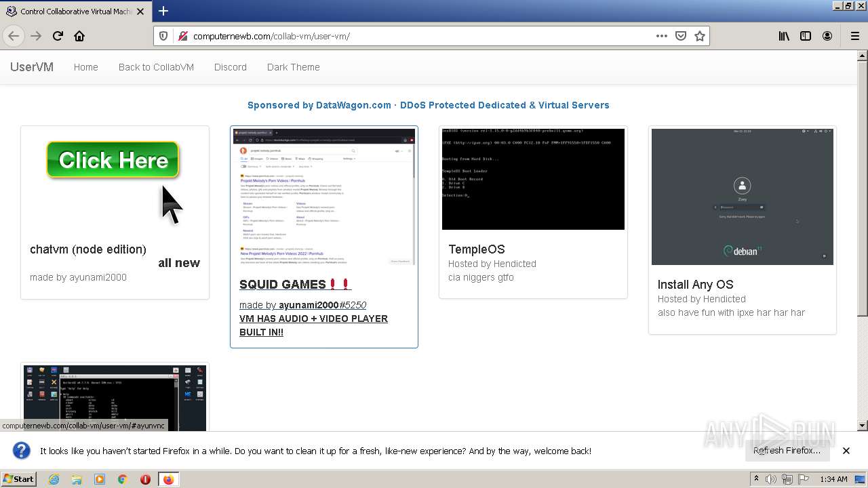Viewport: 868px width, 488px height.
Task: Open page actions three-dot menu
Action: (662, 36)
